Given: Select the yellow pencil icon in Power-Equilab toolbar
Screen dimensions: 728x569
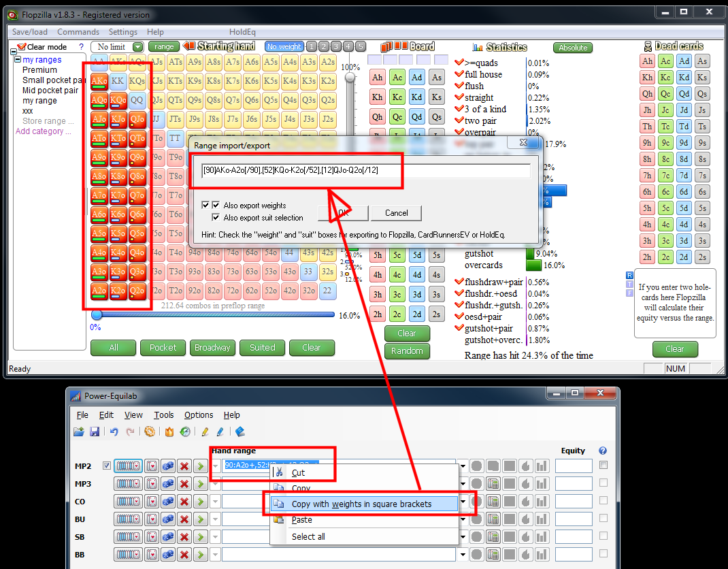Looking at the screenshot, I should 205,432.
